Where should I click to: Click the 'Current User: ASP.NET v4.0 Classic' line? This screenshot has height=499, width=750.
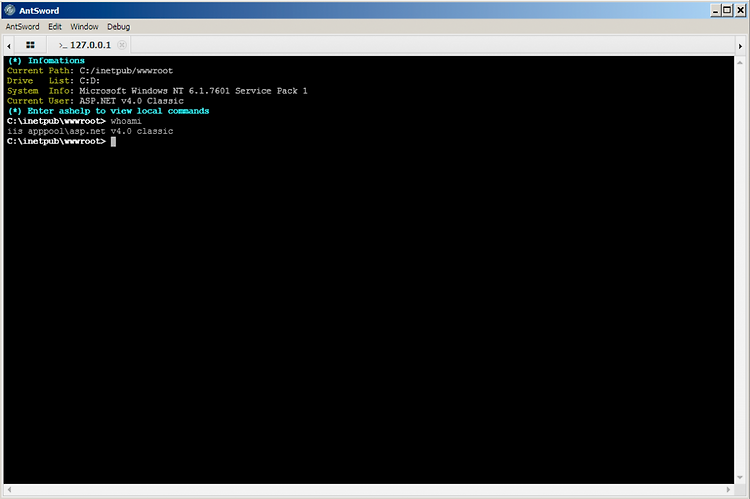coord(95,101)
